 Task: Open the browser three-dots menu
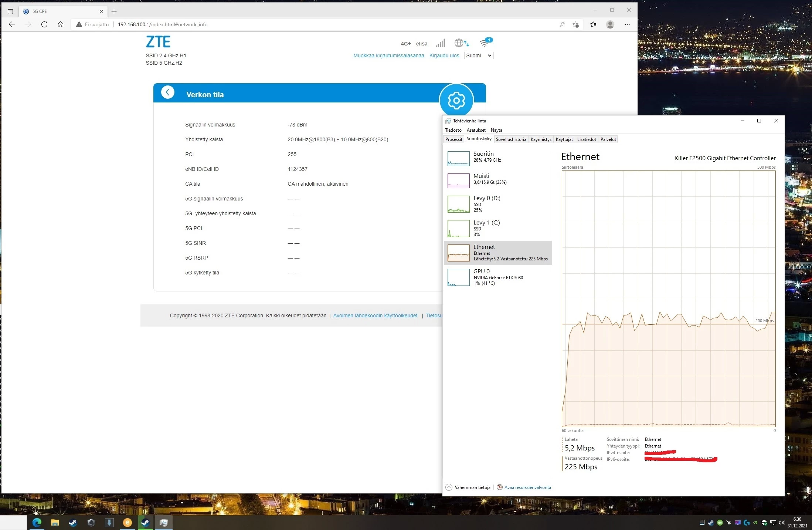627,24
